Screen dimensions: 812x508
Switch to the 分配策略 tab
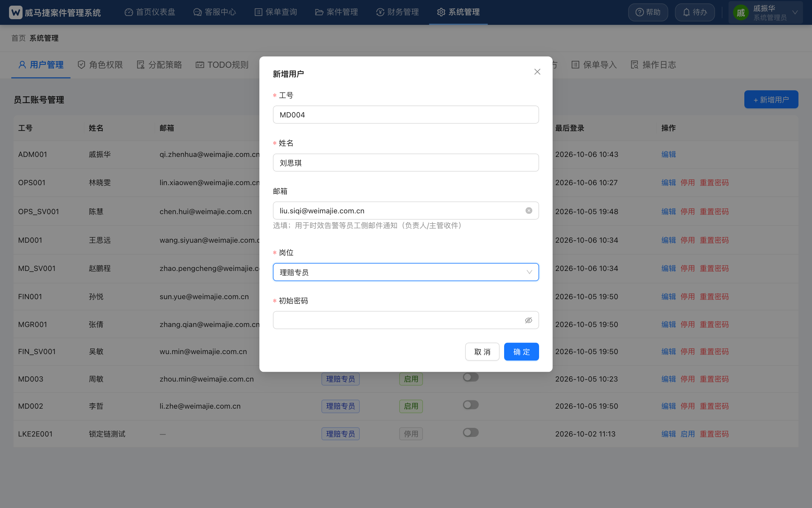[x=159, y=65]
